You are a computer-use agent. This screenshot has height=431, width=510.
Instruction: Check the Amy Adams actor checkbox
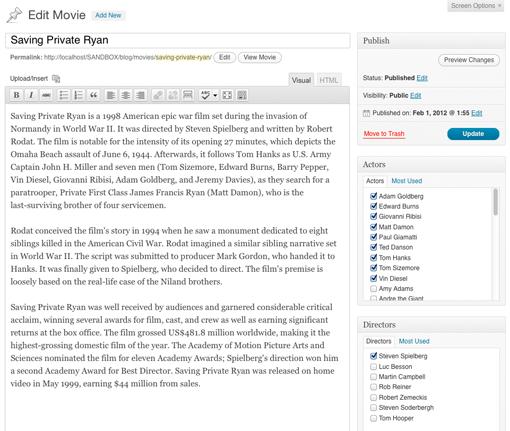[373, 288]
